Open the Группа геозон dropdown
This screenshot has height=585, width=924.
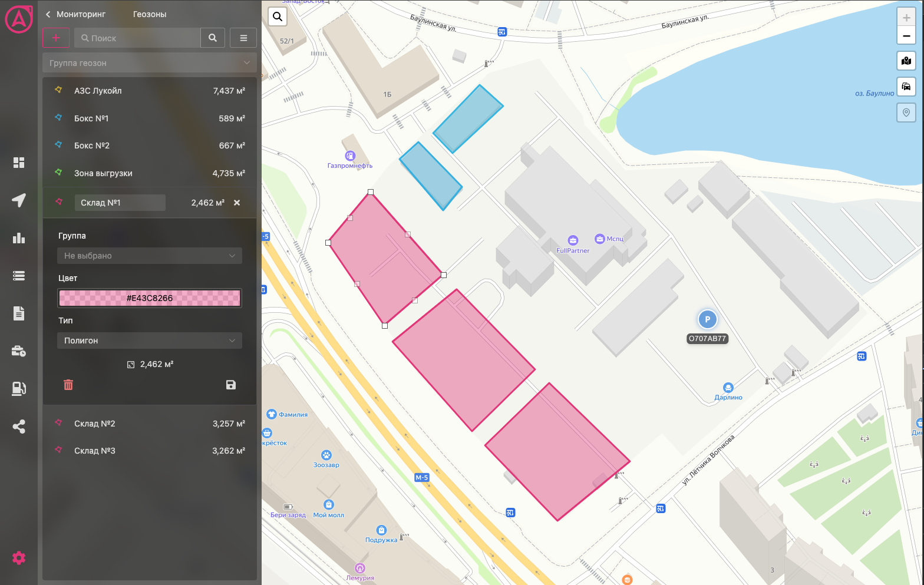pyautogui.click(x=150, y=63)
